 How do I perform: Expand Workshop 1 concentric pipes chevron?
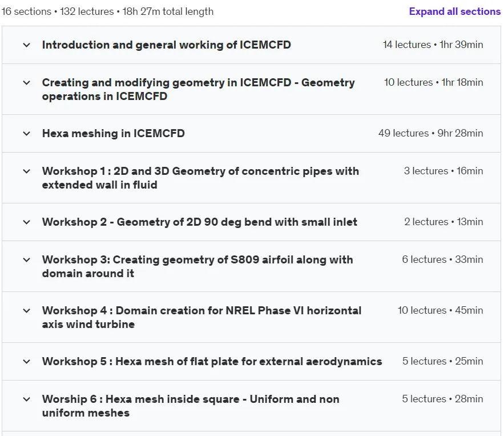27,171
